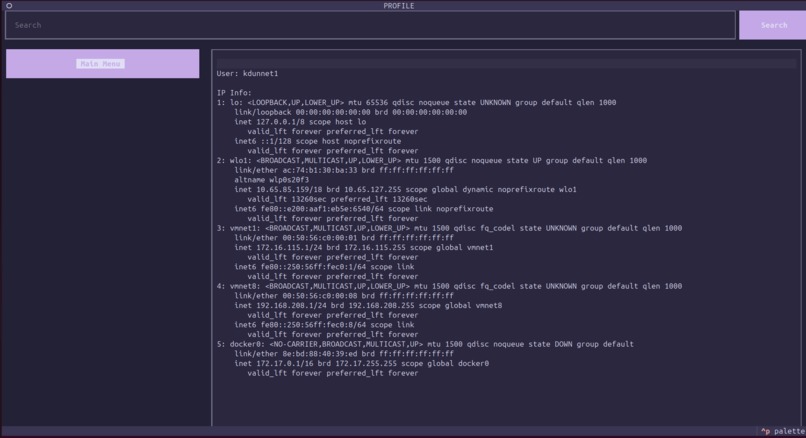This screenshot has width=806, height=438.
Task: Click the 'link/loopback 00:00:00:00:00:00' line
Action: tap(351, 112)
